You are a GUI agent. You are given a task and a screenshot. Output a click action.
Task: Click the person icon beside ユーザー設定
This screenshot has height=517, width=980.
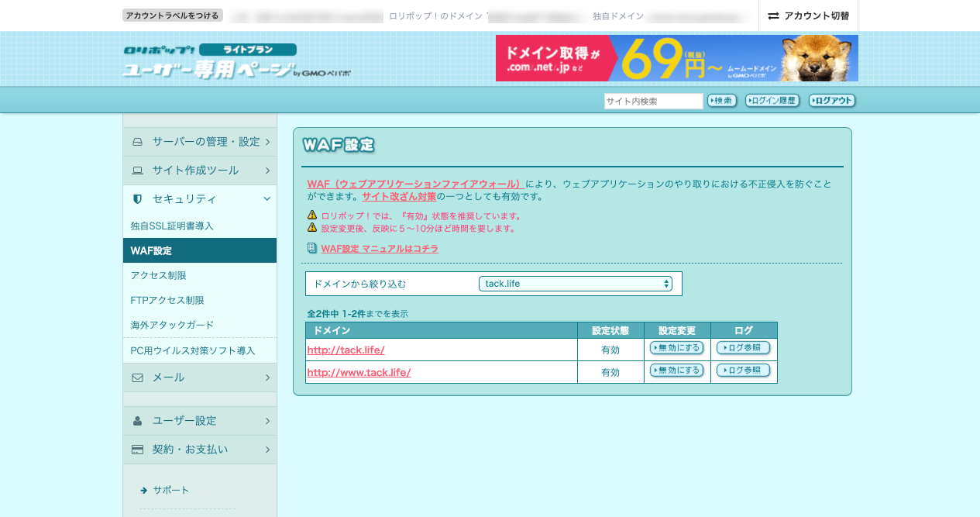point(138,421)
